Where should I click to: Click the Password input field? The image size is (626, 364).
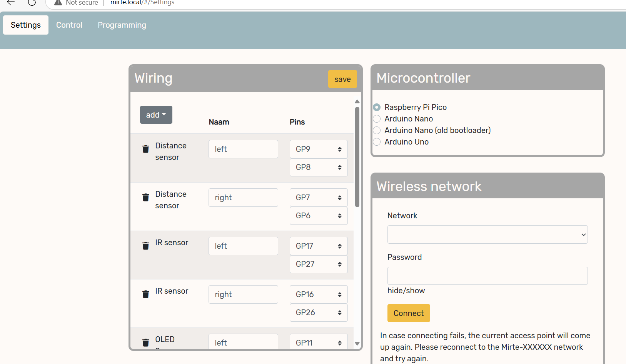[x=487, y=276]
